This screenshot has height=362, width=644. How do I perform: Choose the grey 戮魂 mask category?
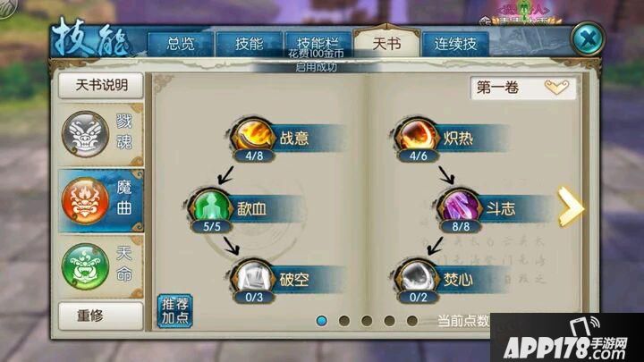(100, 134)
